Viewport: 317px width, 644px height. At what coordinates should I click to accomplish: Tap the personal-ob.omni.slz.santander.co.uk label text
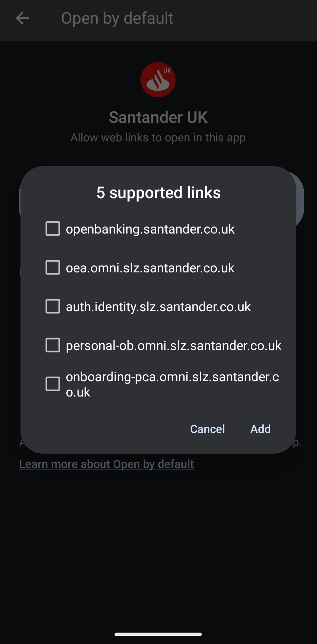[173, 346]
